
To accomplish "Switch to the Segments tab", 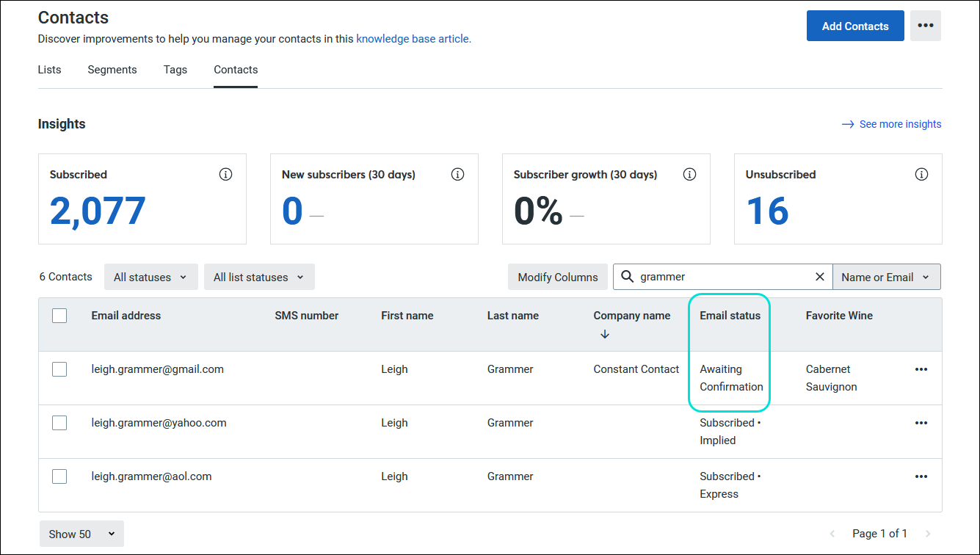I will click(x=112, y=70).
